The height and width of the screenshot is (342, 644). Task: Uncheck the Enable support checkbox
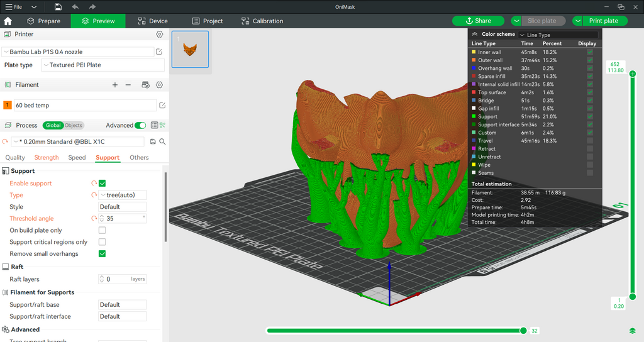(x=103, y=183)
